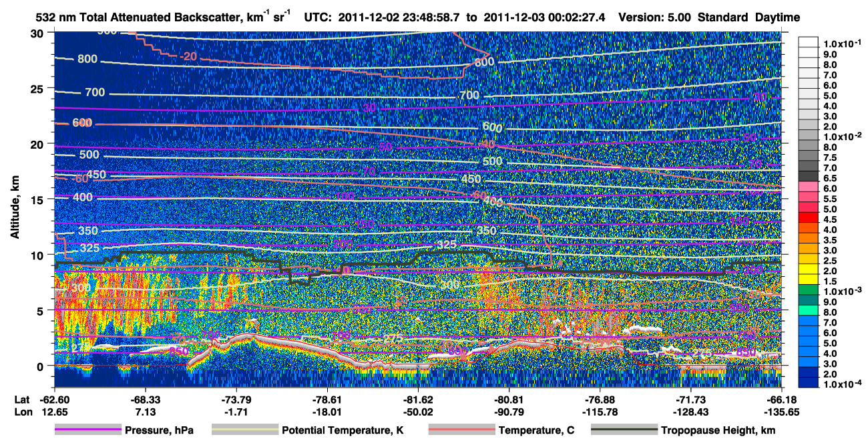
Task: Click latitude value '-73.79'
Action: pyautogui.click(x=236, y=400)
